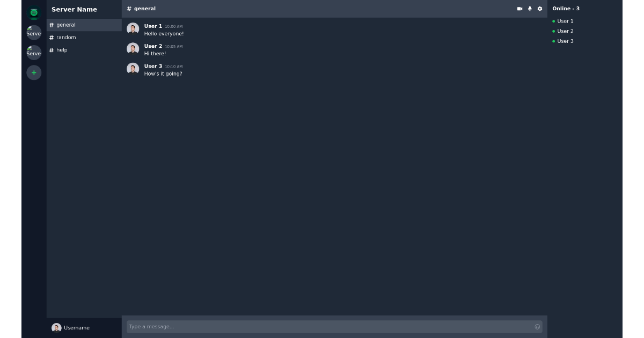The width and height of the screenshot is (644, 338).
Task: Open the help channel
Action: pos(61,49)
